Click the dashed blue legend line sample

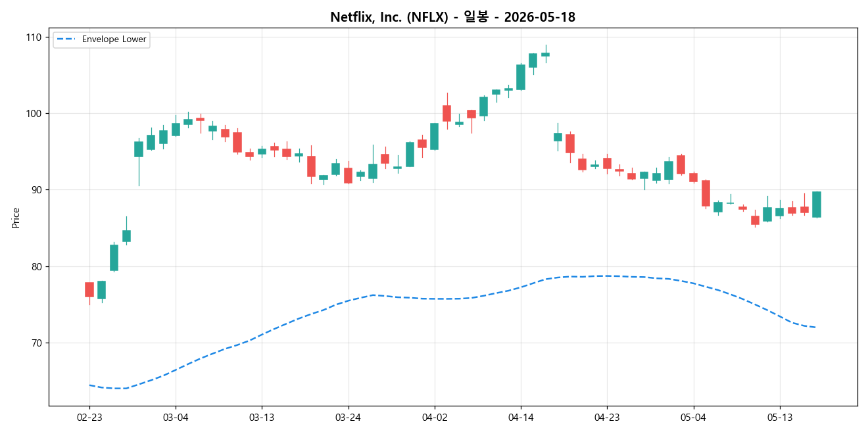[x=66, y=39]
